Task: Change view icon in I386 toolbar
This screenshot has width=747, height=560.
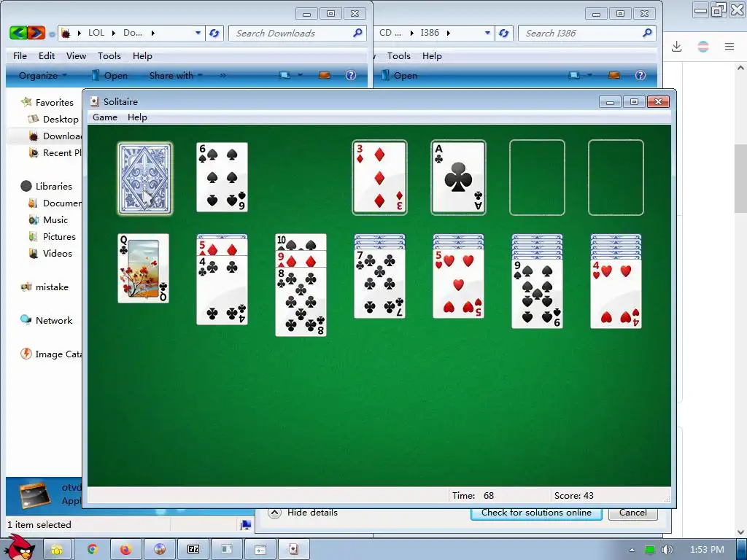Action: 574,75
